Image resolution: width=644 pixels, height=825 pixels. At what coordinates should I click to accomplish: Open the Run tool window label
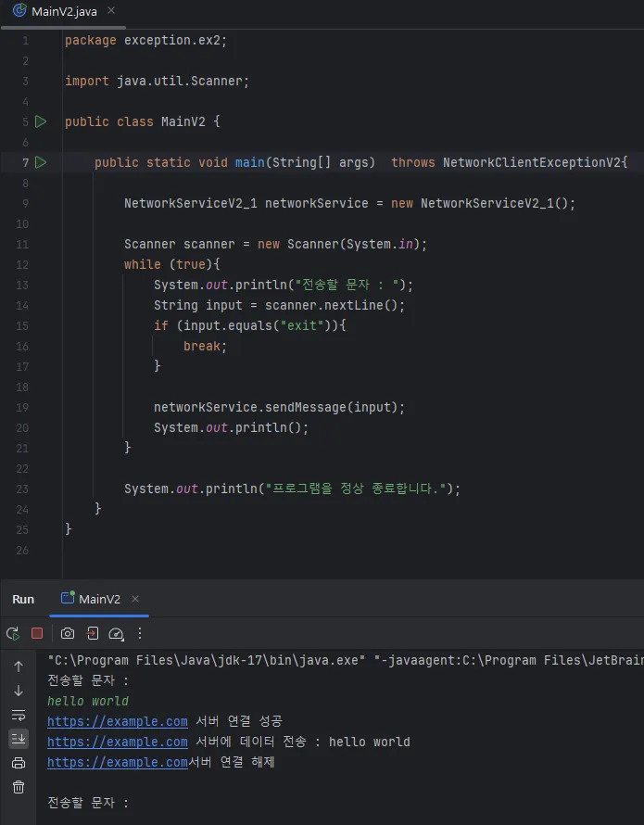coord(23,599)
